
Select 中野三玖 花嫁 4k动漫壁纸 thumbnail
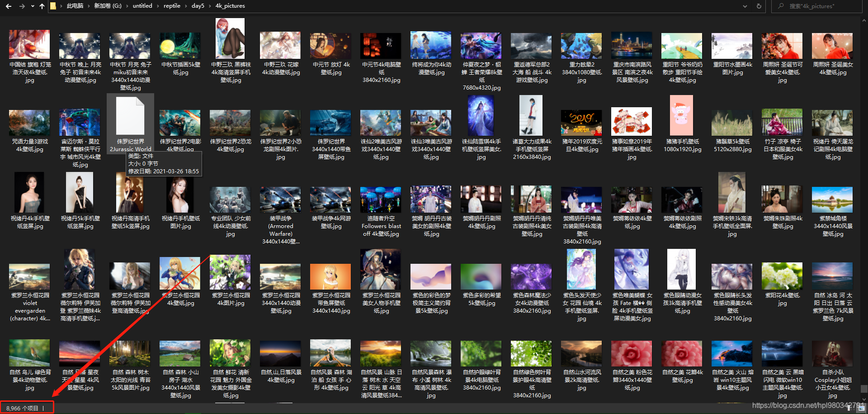(x=280, y=45)
